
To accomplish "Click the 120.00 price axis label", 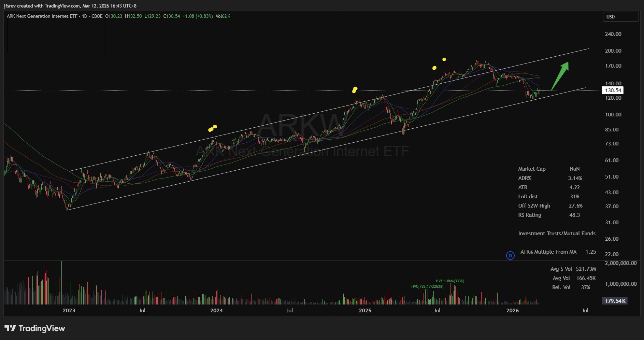I will [x=613, y=98].
